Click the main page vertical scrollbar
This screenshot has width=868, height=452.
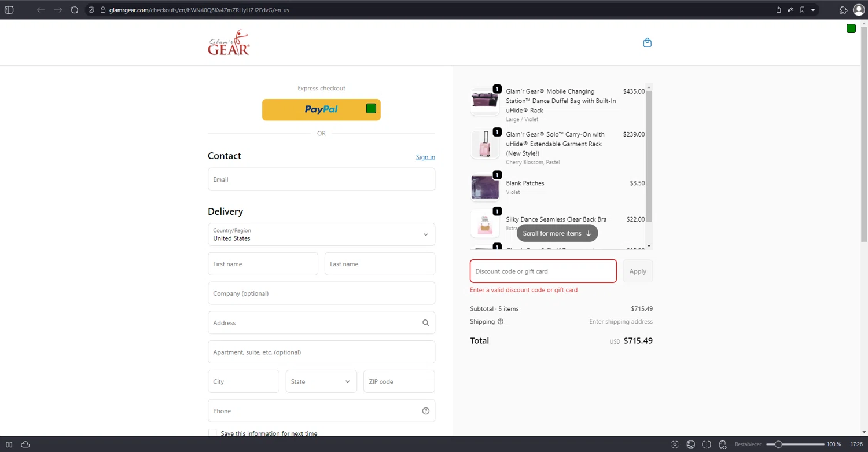coord(864,133)
